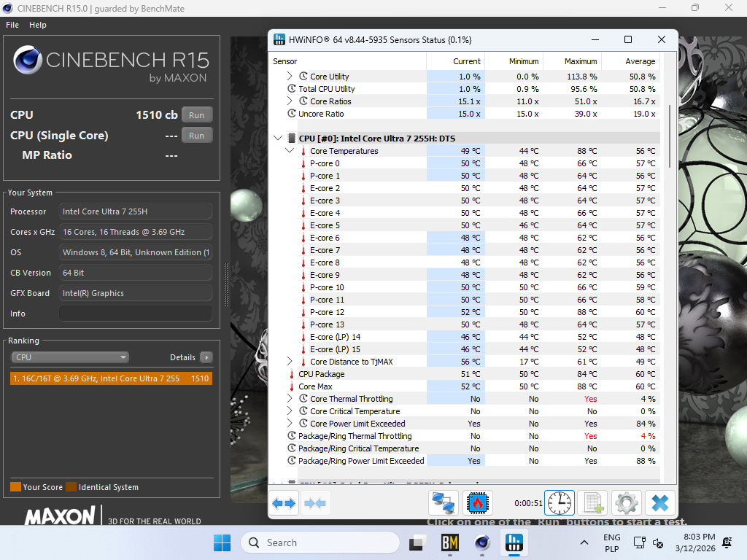The width and height of the screenshot is (747, 560).
Task: Click the expand/shrink arrows icon in HWiNFO toolbar
Action: point(284,503)
